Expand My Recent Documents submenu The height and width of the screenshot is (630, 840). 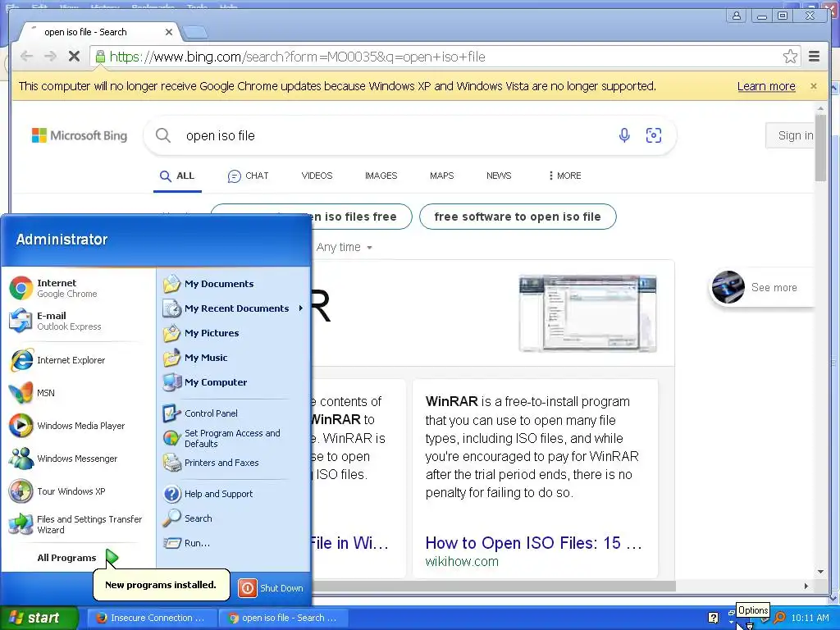(x=233, y=308)
